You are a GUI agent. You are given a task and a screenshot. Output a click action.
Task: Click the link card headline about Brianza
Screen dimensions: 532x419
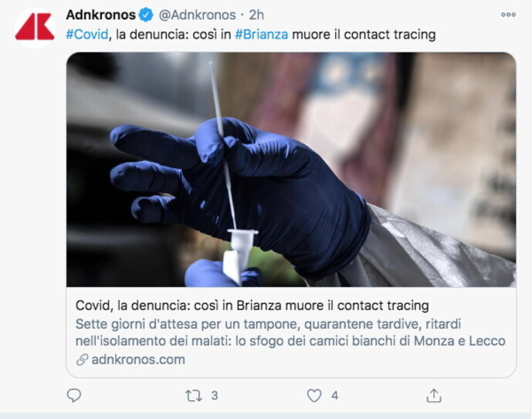(252, 306)
